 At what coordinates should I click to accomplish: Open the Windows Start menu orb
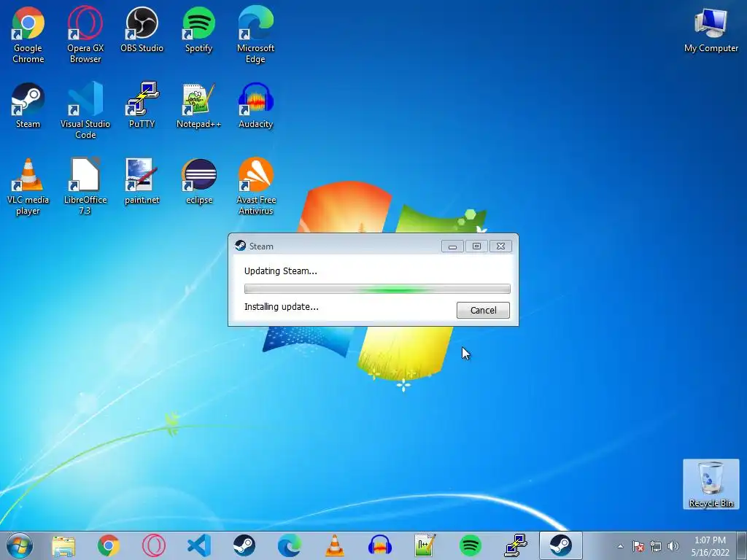20,545
